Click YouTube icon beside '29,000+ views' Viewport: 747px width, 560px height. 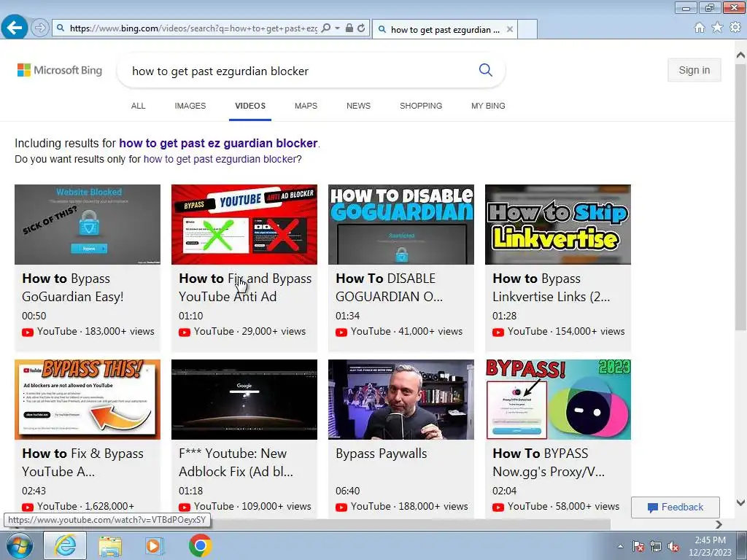point(185,332)
